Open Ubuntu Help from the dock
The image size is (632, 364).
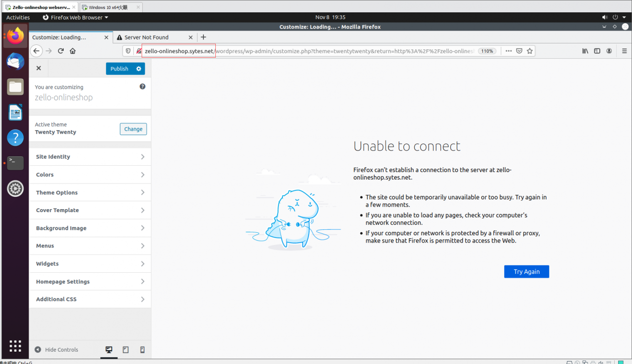15,138
